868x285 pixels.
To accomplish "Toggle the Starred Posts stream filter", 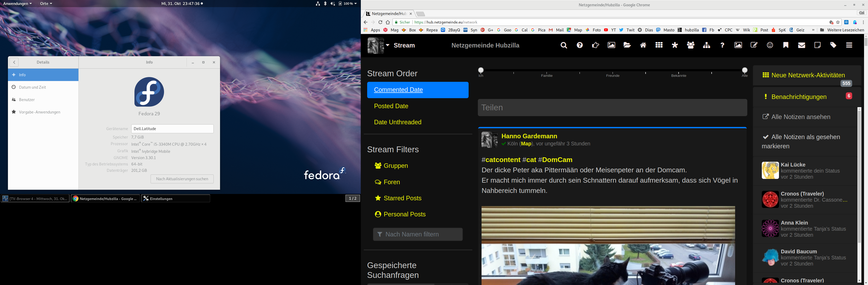I will tap(402, 198).
